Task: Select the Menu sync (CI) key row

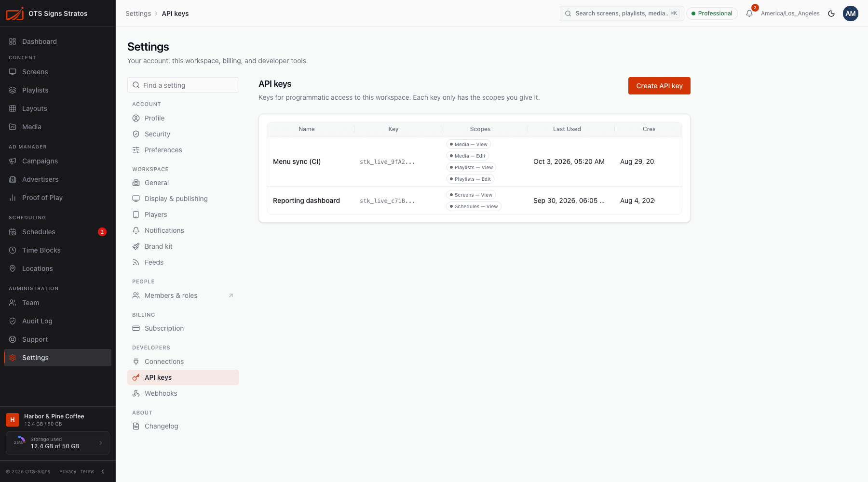Action: [475, 161]
